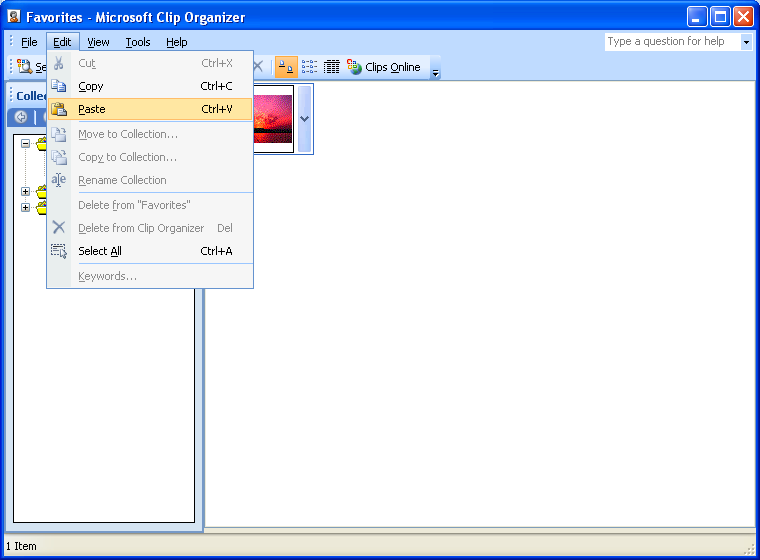Click the Cut scissors icon
This screenshot has width=760, height=560.
click(59, 64)
